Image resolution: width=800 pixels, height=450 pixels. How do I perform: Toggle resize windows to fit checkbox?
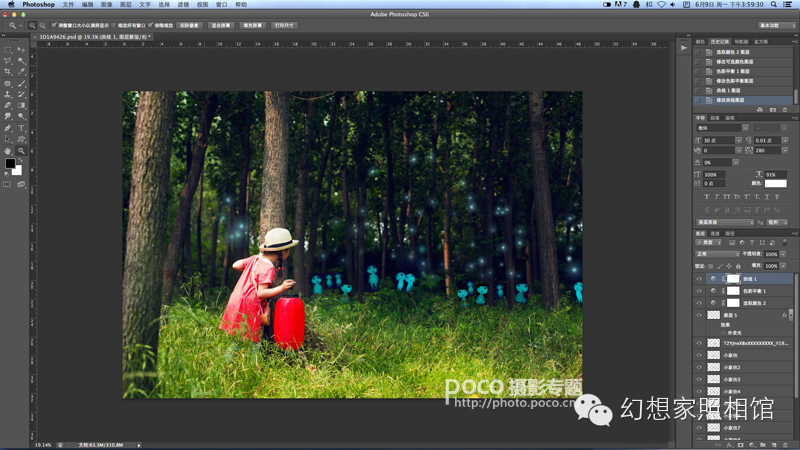pyautogui.click(x=54, y=25)
